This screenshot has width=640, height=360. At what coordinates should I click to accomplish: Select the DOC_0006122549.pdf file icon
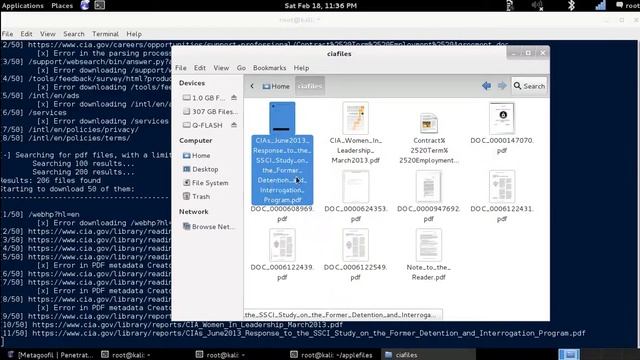point(356,245)
